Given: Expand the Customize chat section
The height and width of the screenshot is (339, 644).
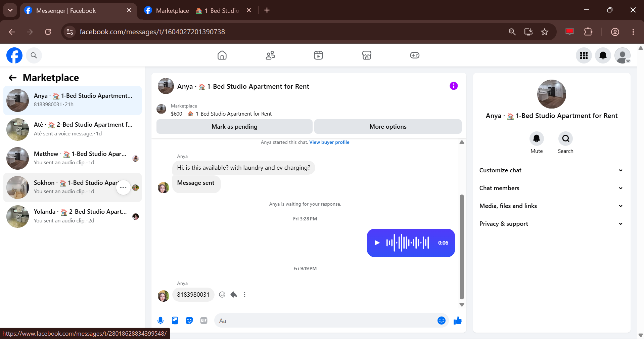Looking at the screenshot, I should pyautogui.click(x=551, y=170).
